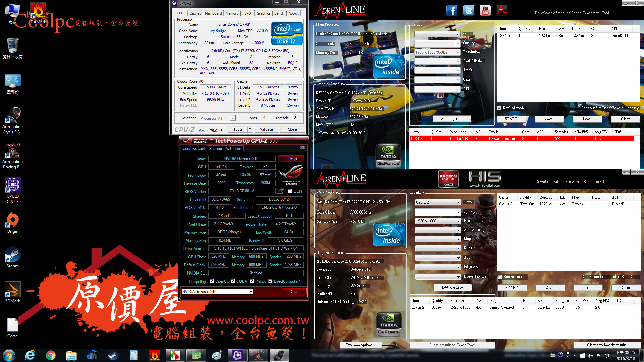Click the Twitter icon in Adrenaline
This screenshot has width=644, height=362.
pyautogui.click(x=469, y=10)
